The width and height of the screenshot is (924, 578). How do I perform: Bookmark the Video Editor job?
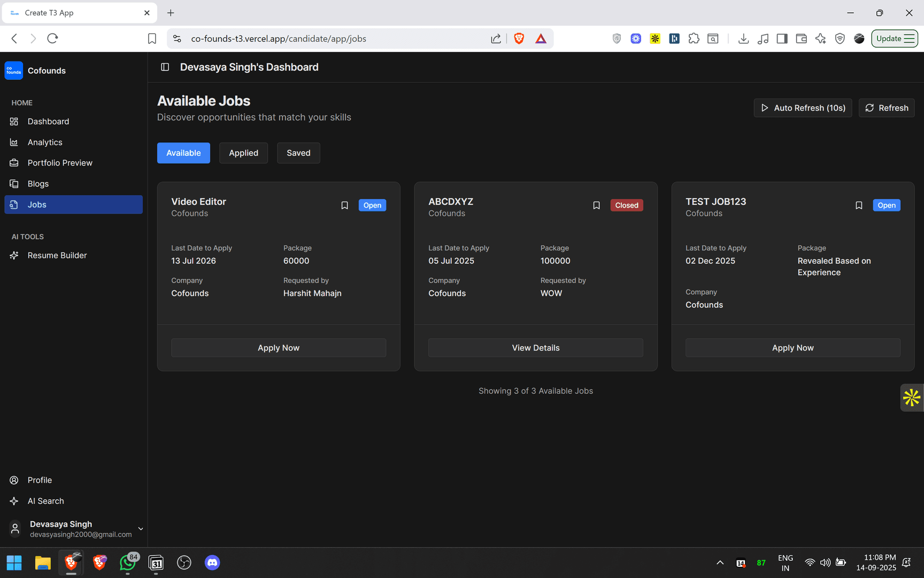[x=344, y=206]
